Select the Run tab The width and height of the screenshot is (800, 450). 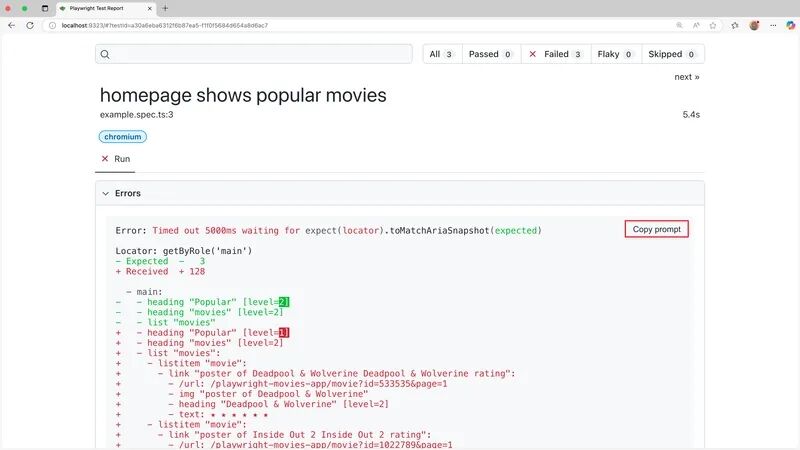tap(115, 159)
